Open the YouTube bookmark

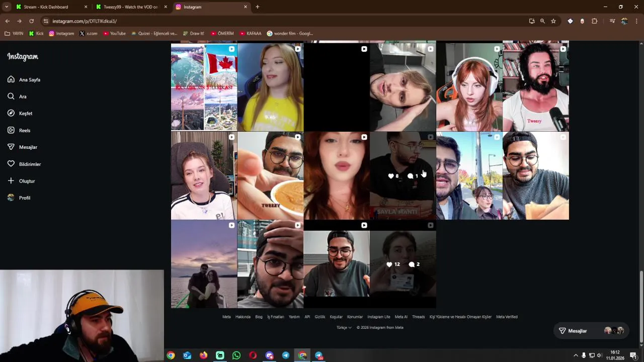pos(114,34)
